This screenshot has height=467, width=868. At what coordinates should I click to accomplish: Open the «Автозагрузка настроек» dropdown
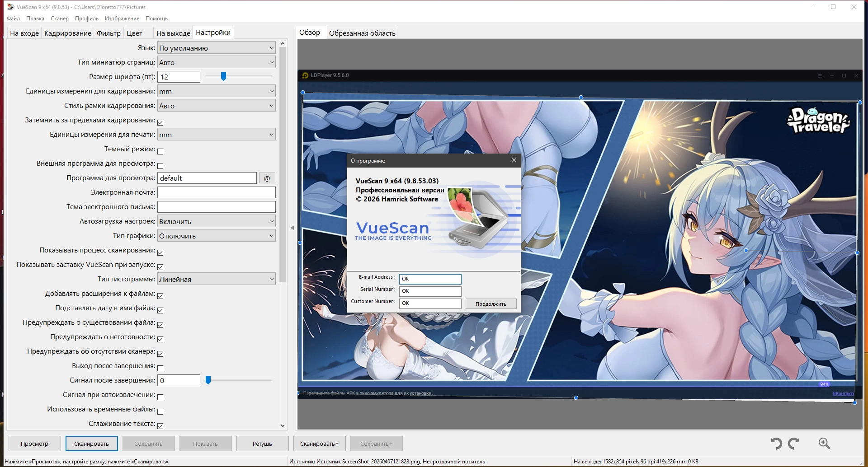(217, 221)
